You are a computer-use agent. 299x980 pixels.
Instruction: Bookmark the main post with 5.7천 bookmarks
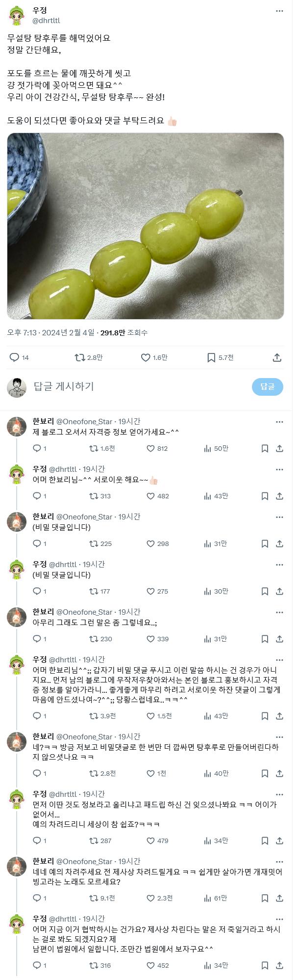point(211,357)
